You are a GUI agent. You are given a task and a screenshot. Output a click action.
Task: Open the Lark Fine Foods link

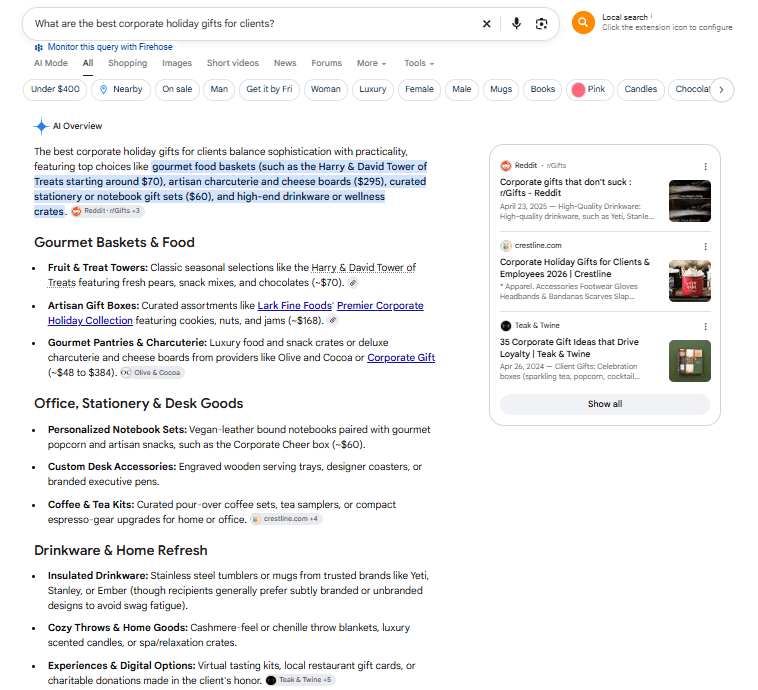[294, 306]
